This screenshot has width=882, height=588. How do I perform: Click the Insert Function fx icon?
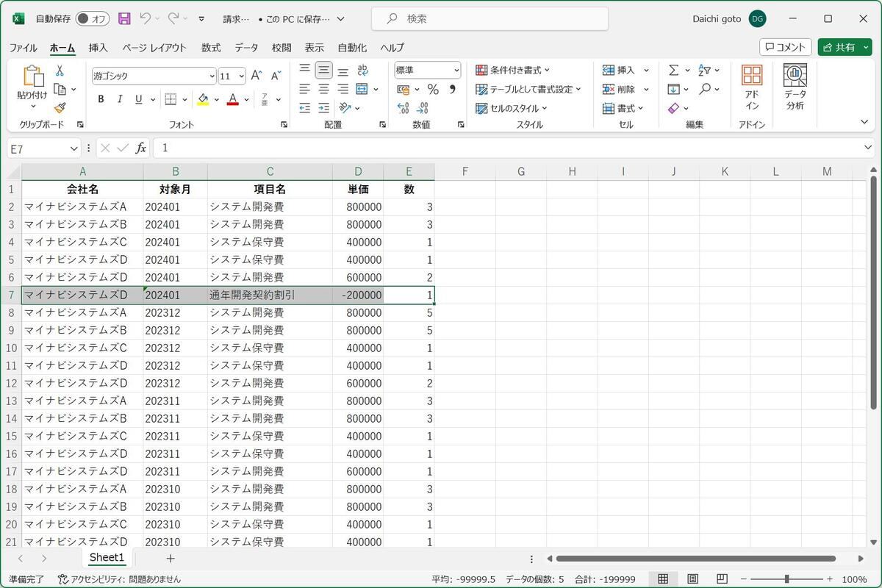(140, 148)
